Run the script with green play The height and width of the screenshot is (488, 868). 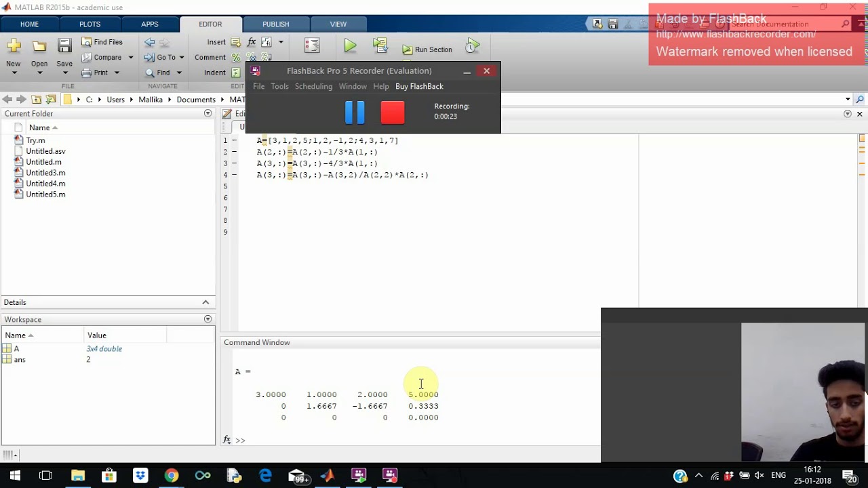point(350,45)
